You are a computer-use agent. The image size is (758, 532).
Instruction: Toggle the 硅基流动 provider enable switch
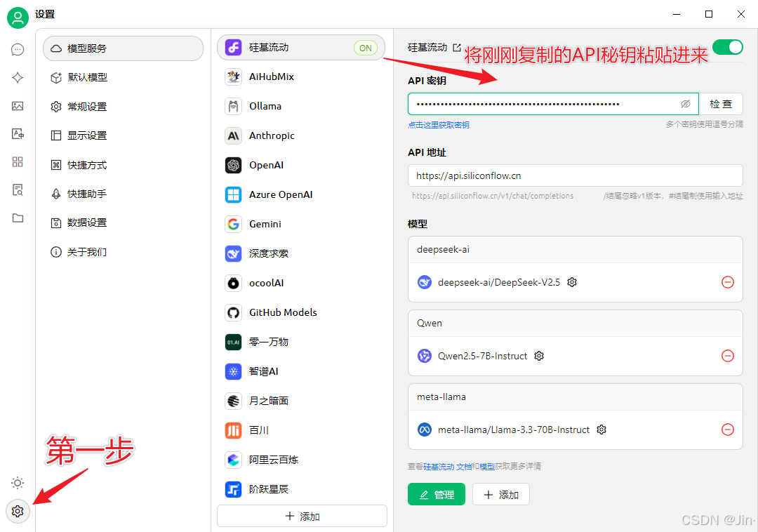(728, 47)
